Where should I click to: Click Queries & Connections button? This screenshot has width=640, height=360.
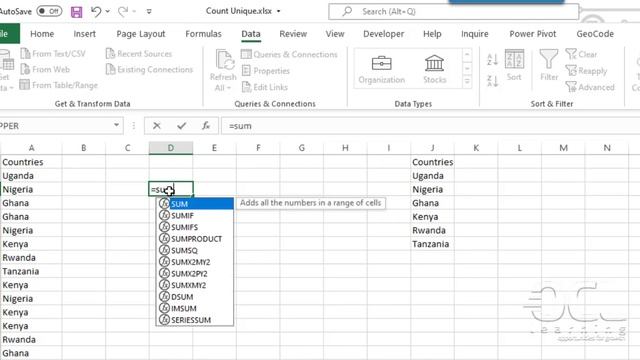click(289, 54)
